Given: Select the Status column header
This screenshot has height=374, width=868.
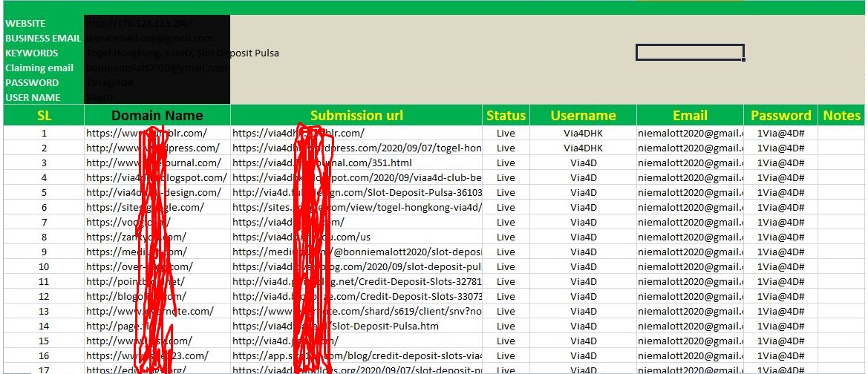Looking at the screenshot, I should tap(506, 115).
